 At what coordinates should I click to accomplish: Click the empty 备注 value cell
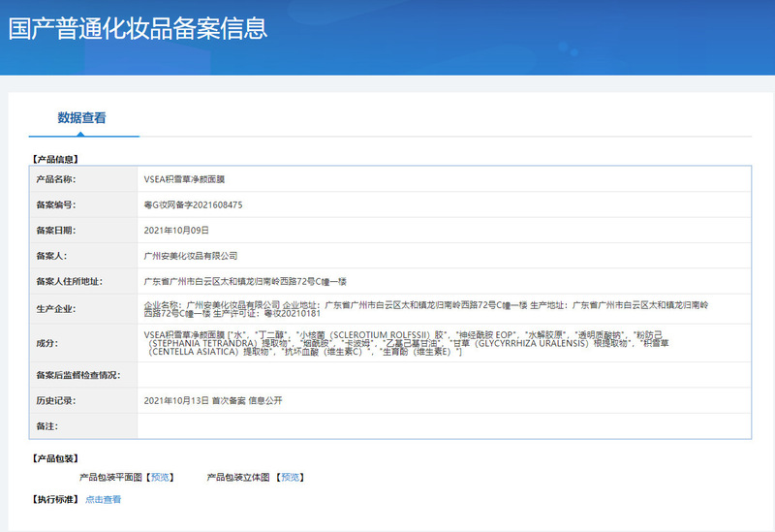444,426
